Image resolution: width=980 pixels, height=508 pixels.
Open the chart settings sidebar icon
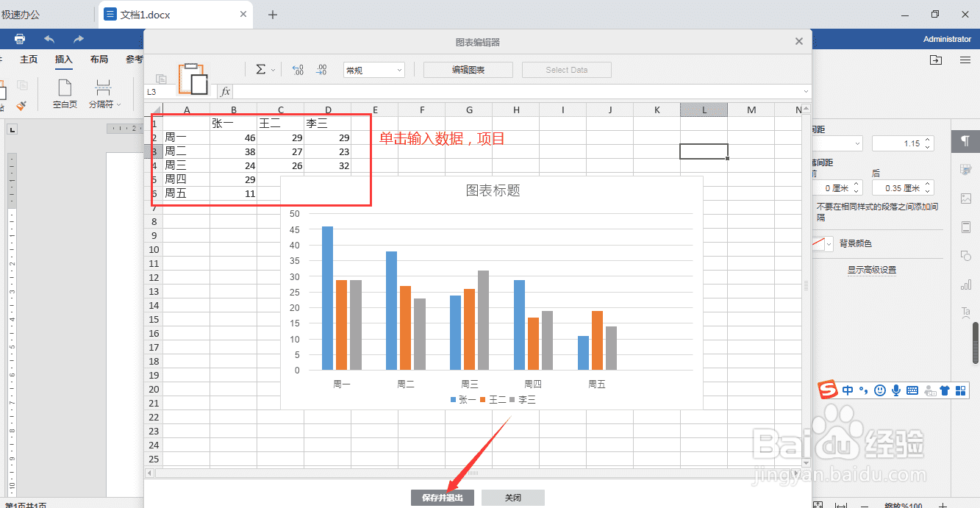coord(966,285)
